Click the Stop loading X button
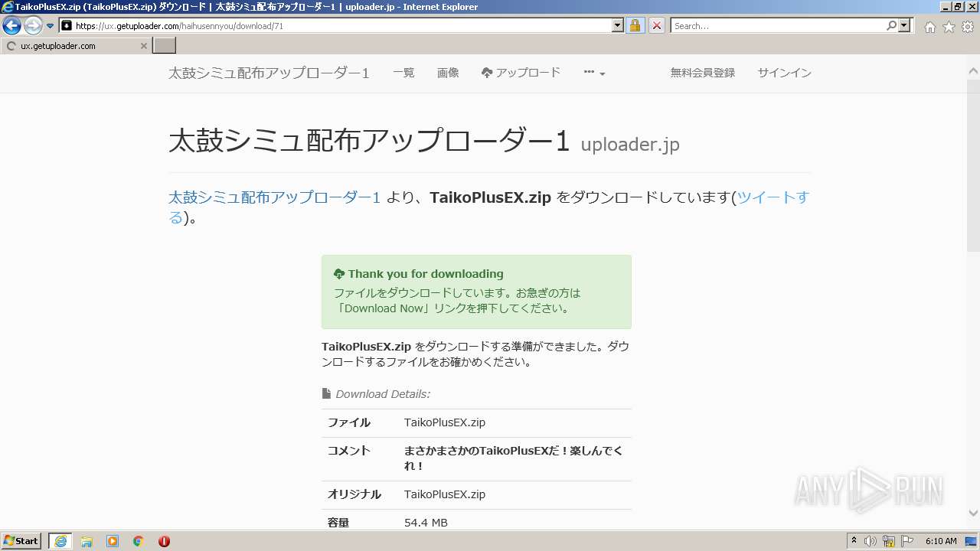This screenshot has width=980, height=551. (x=657, y=26)
